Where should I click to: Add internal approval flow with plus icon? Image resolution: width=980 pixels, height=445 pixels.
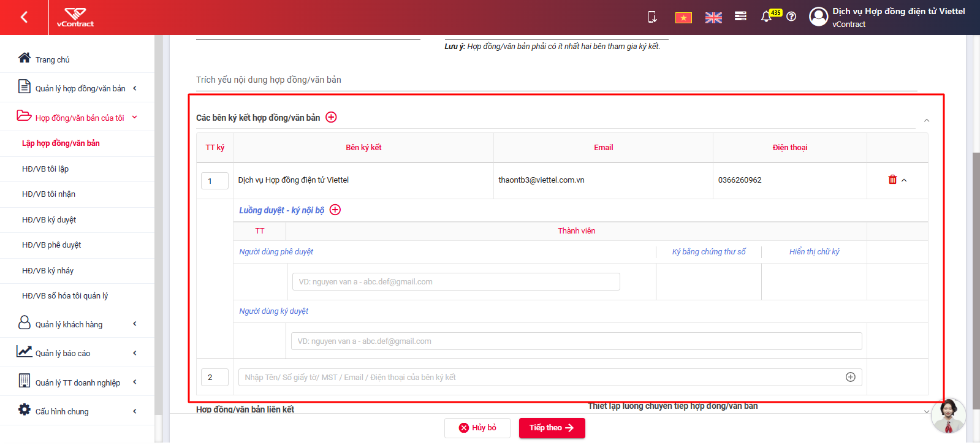click(x=335, y=210)
